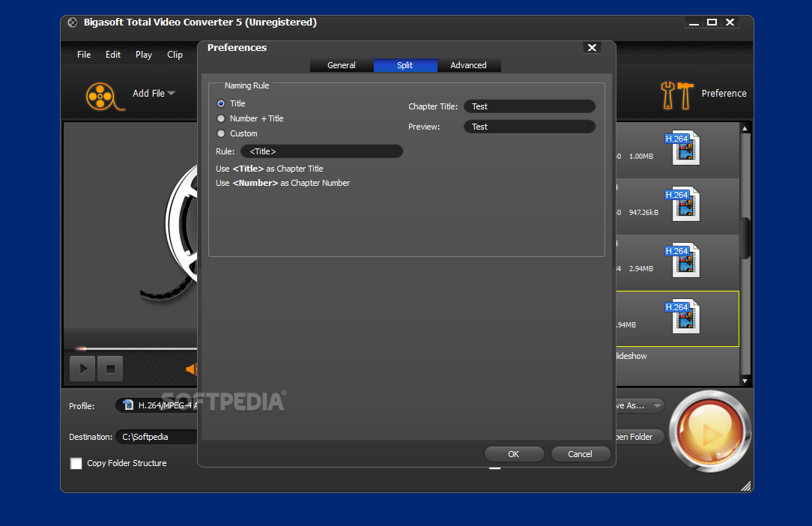Open the Edit menu

tap(113, 55)
